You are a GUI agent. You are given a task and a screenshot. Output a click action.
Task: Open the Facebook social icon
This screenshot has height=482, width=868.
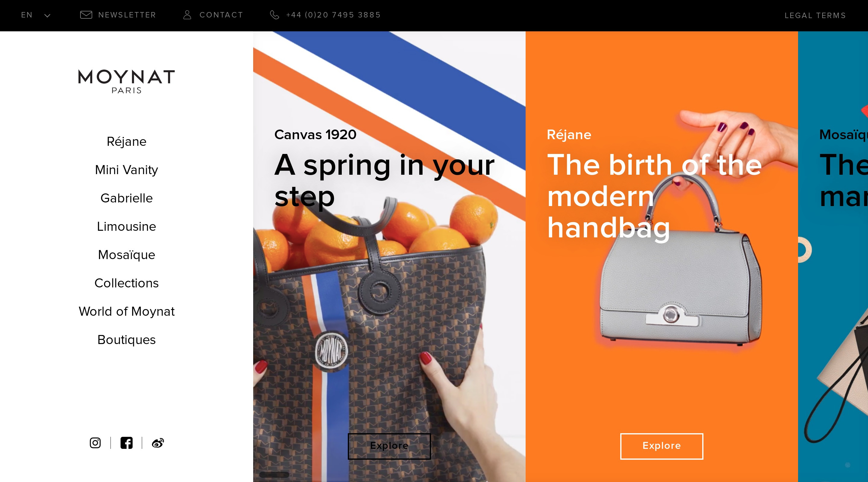(127, 443)
